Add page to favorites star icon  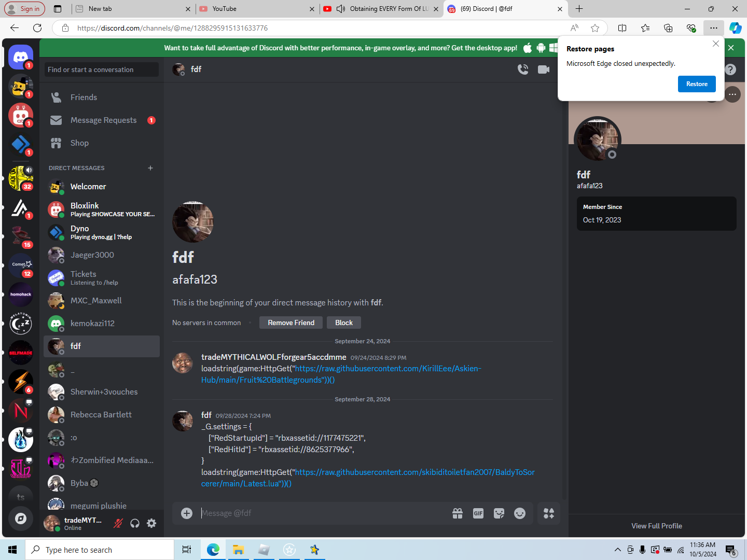595,28
